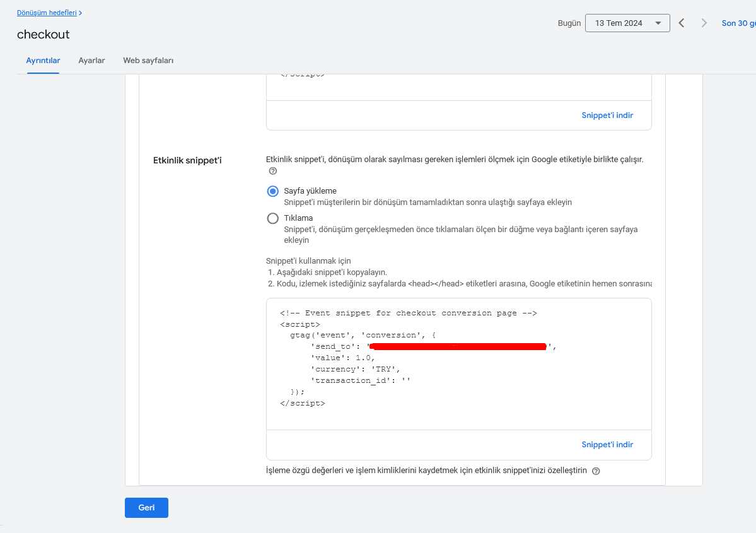Select Son 30 gün date range
Screen dimensions: 756x533
pyautogui.click(x=738, y=23)
